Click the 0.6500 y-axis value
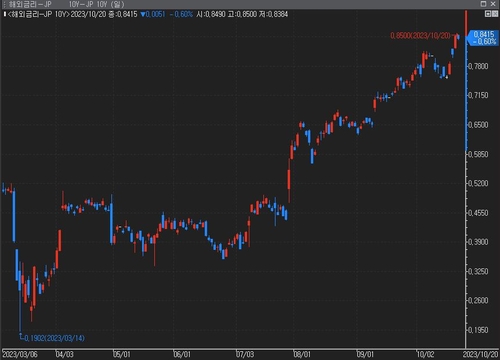The height and width of the screenshot is (360, 500). 478,125
